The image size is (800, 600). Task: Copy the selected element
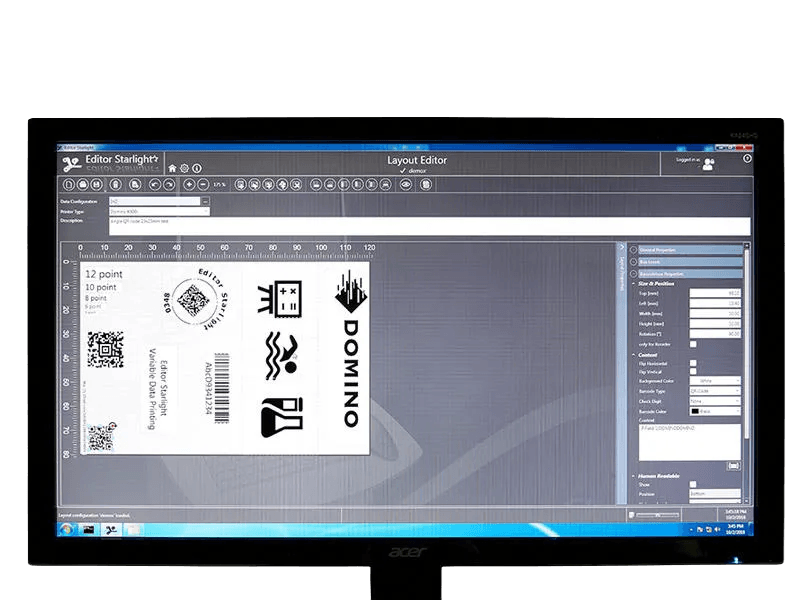pos(135,185)
